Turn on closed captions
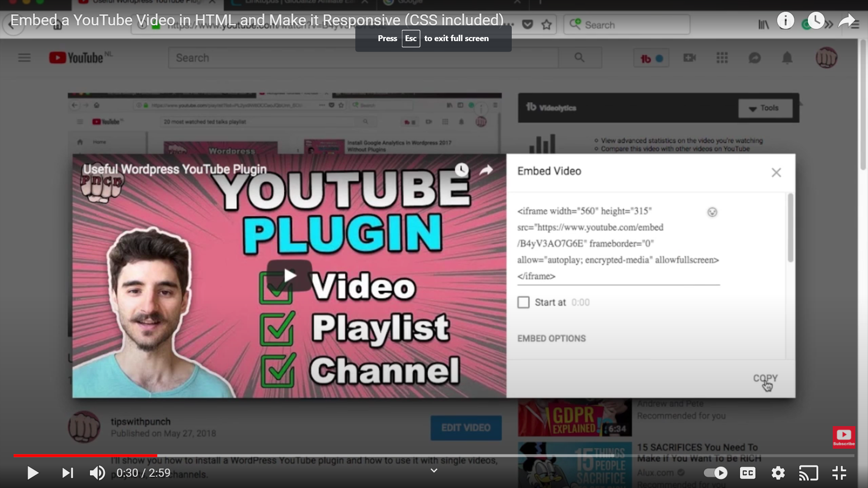 pos(747,473)
